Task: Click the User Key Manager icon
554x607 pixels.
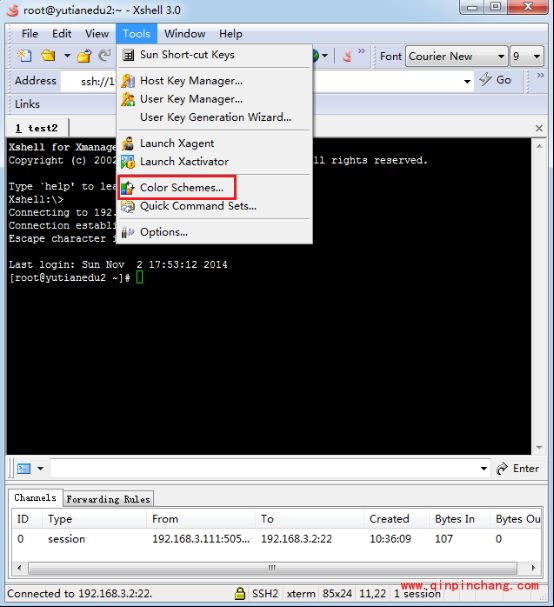Action: click(x=128, y=99)
